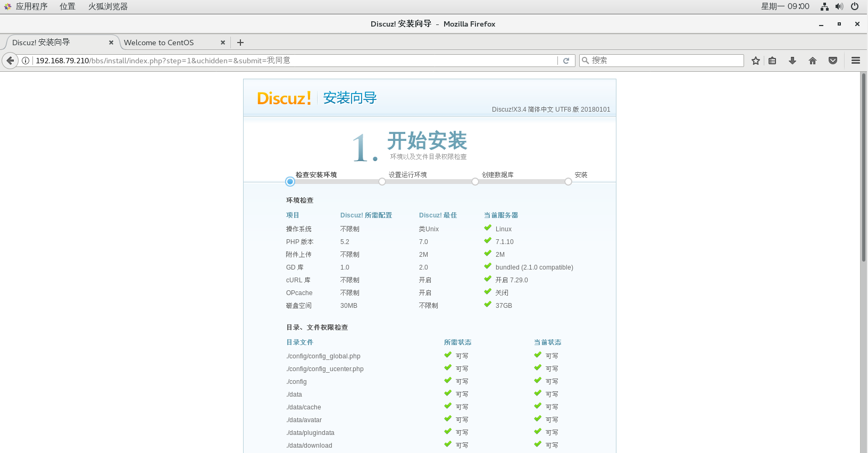Click green checkmark beside Linux

click(x=488, y=228)
